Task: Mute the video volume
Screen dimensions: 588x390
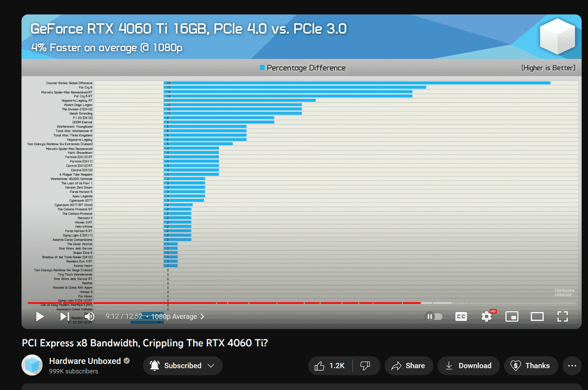Action: pos(89,316)
